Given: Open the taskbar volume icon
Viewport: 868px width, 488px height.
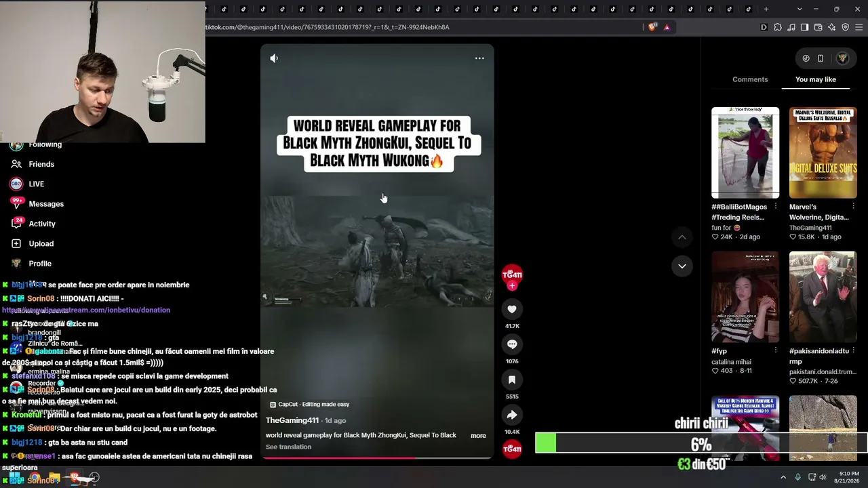Looking at the screenshot, I should coord(823,477).
